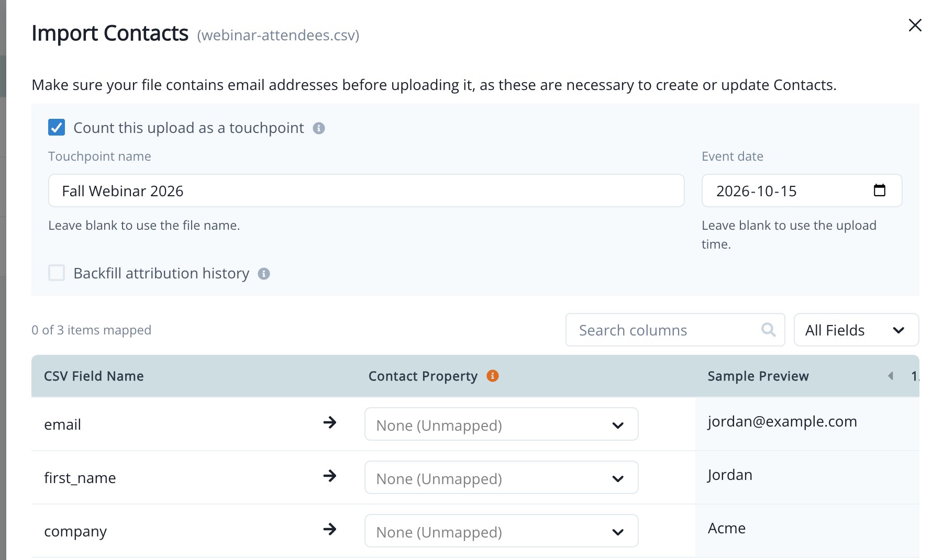Click the arrow icon in the first_name row

point(330,476)
